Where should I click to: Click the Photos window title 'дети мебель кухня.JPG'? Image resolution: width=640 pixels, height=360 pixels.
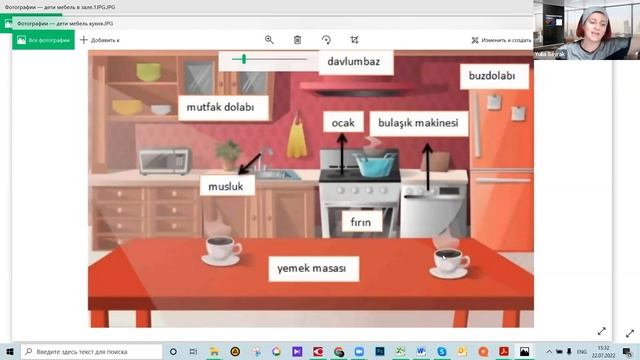(x=65, y=24)
